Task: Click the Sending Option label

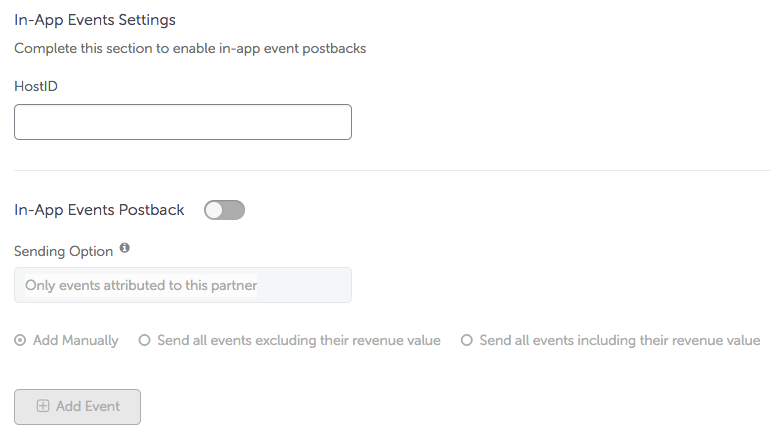Action: pyautogui.click(x=63, y=251)
